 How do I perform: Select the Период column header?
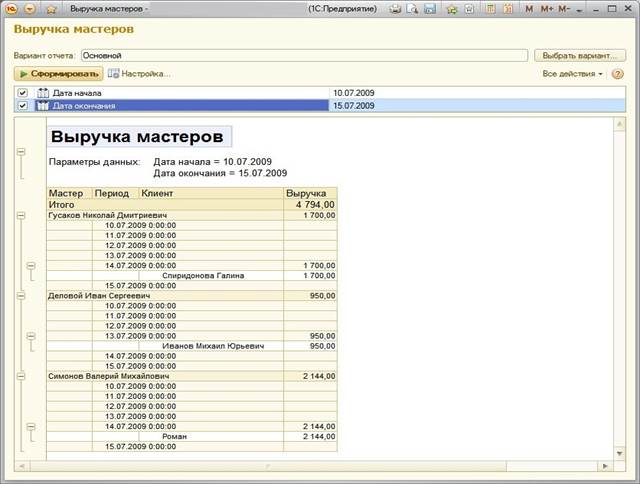(116, 193)
